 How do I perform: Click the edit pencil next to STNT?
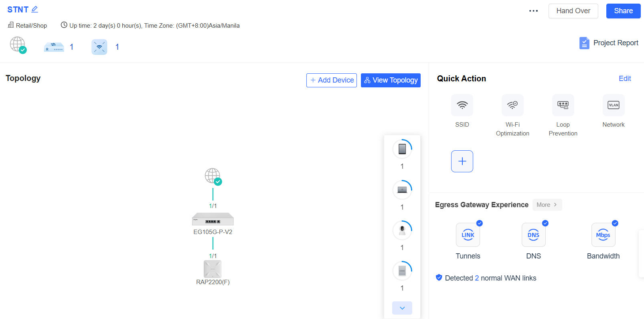[35, 9]
